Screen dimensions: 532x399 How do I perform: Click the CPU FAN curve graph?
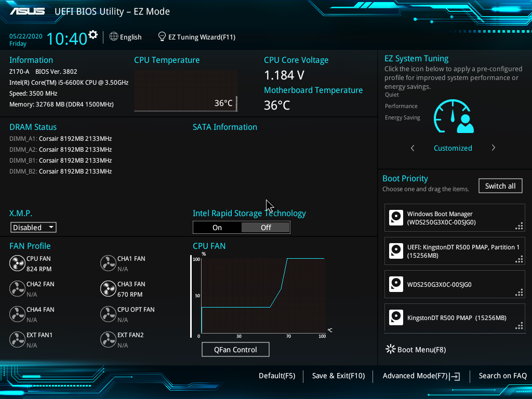[262, 295]
